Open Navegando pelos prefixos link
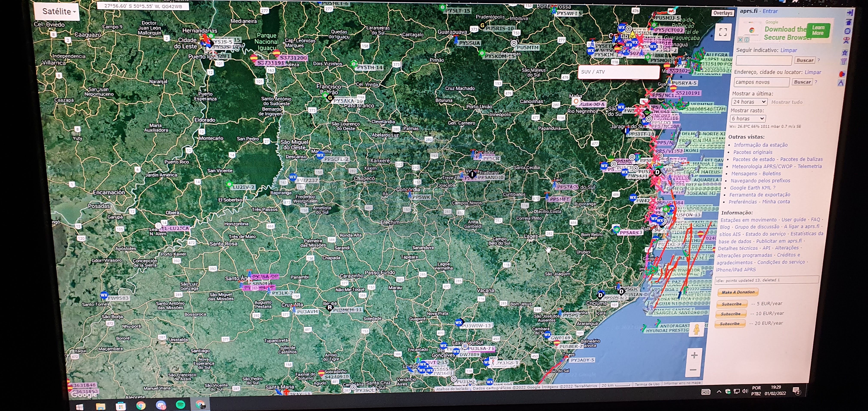 [760, 180]
